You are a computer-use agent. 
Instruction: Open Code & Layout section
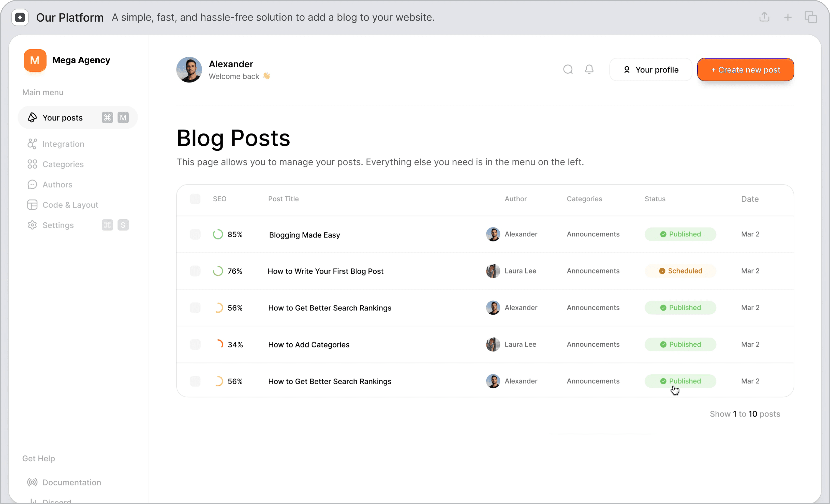point(70,205)
